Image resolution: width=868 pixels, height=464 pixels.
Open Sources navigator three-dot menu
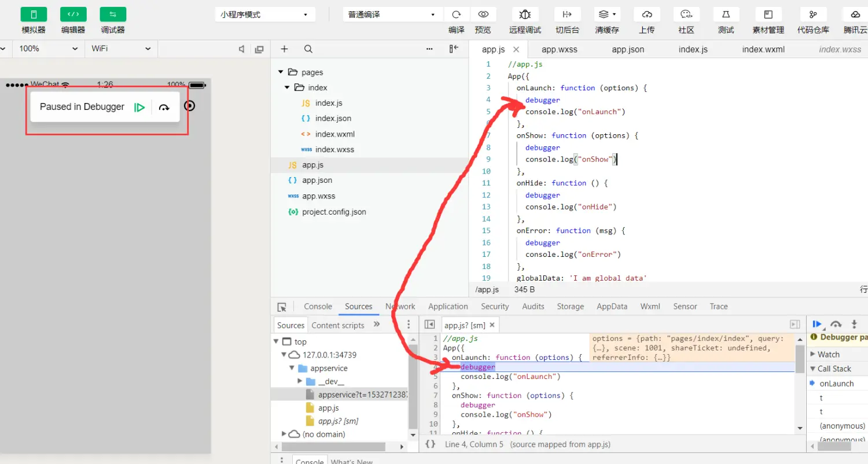(409, 325)
